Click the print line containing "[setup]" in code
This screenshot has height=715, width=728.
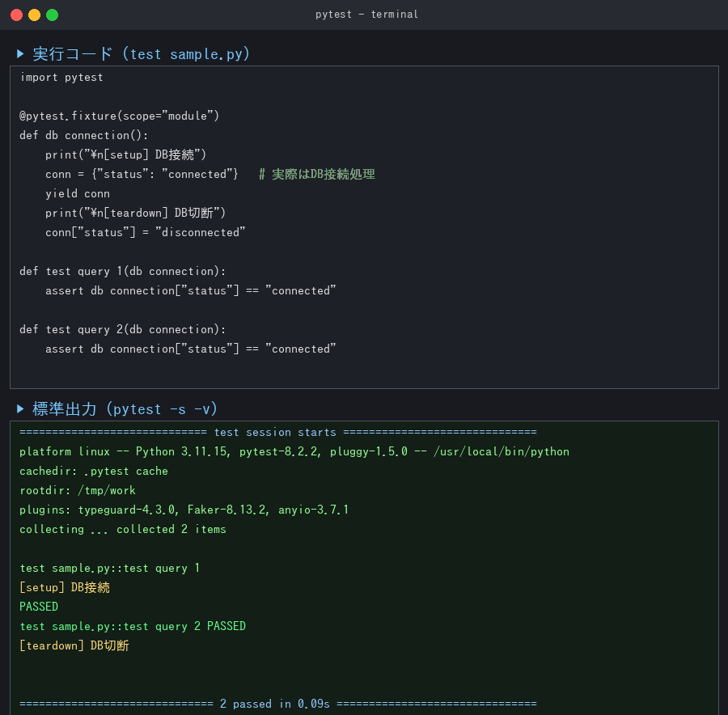125,154
